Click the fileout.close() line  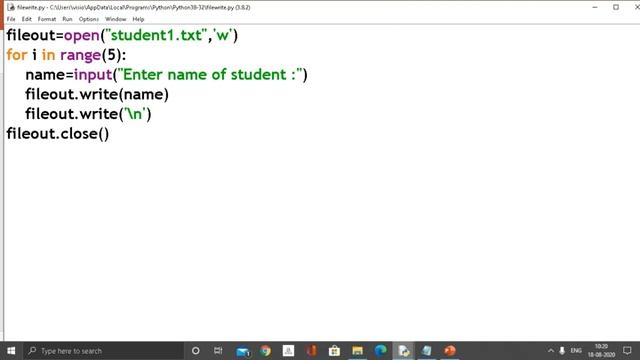click(x=58, y=134)
